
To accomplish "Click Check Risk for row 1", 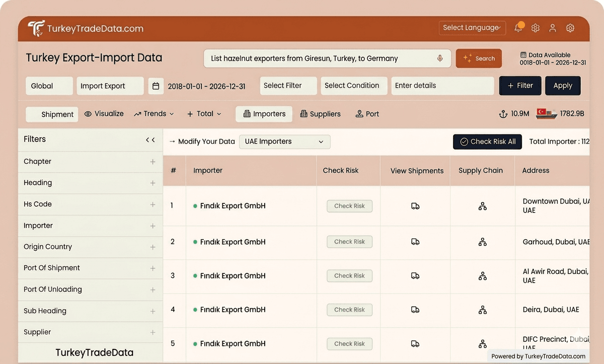I will pos(349,206).
